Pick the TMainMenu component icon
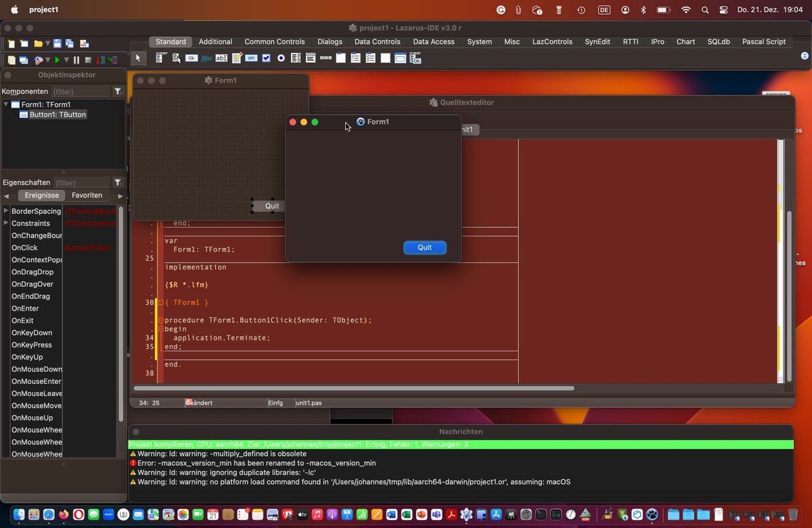 (x=161, y=58)
